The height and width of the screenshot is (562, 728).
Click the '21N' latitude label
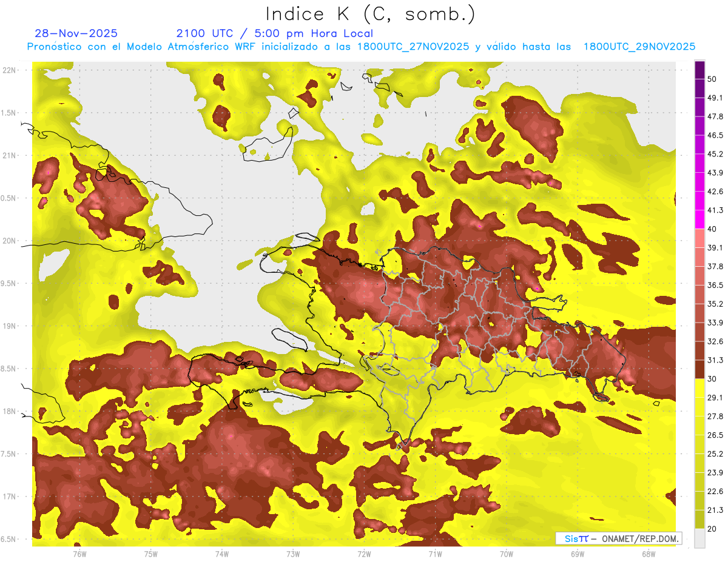click(x=10, y=155)
